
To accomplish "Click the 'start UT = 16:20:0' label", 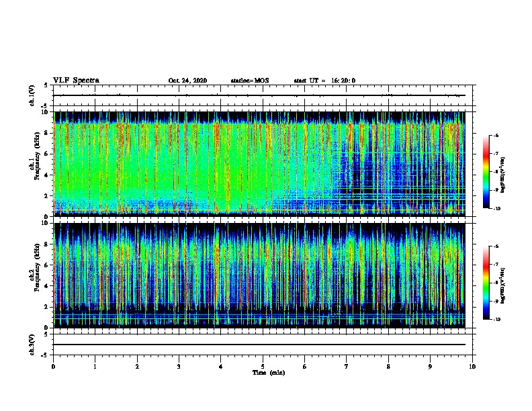I will pyautogui.click(x=324, y=81).
